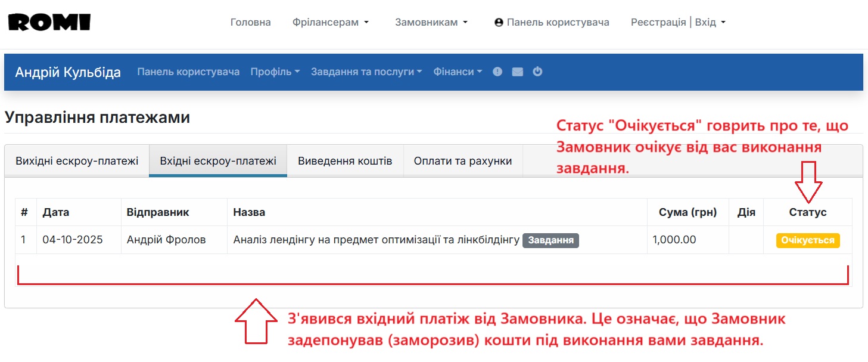The height and width of the screenshot is (362, 868).
Task: Open messages via the envelope icon
Action: pyautogui.click(x=517, y=72)
